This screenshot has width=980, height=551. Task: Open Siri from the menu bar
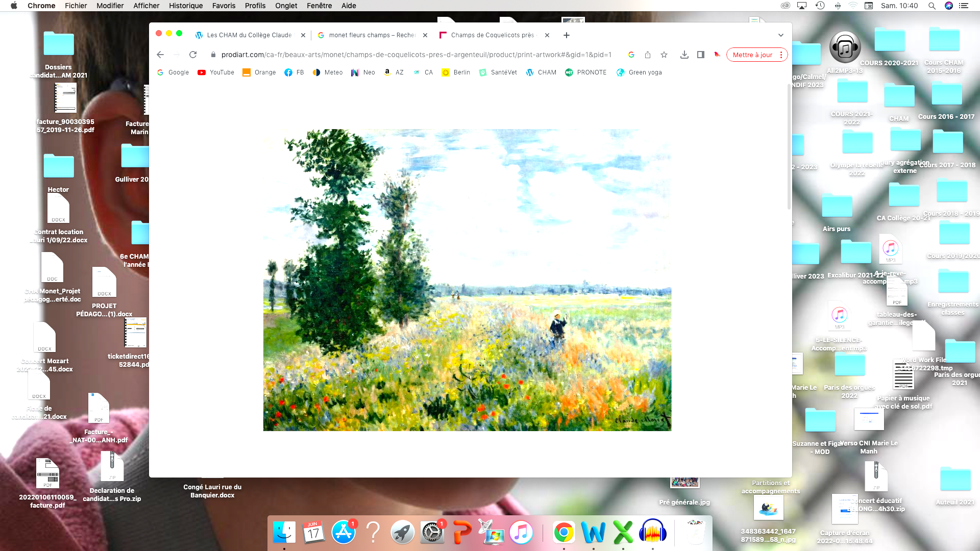[x=948, y=6]
